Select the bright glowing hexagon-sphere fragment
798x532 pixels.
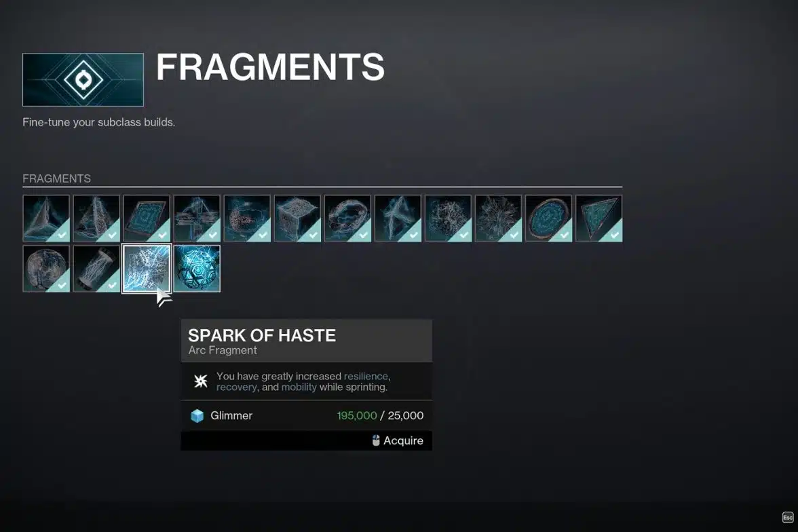click(x=197, y=268)
